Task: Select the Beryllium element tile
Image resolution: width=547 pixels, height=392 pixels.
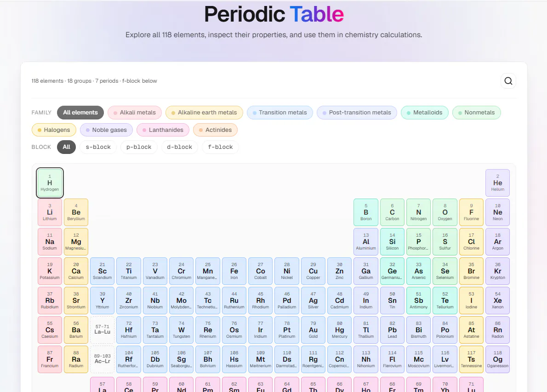Action: pyautogui.click(x=76, y=212)
